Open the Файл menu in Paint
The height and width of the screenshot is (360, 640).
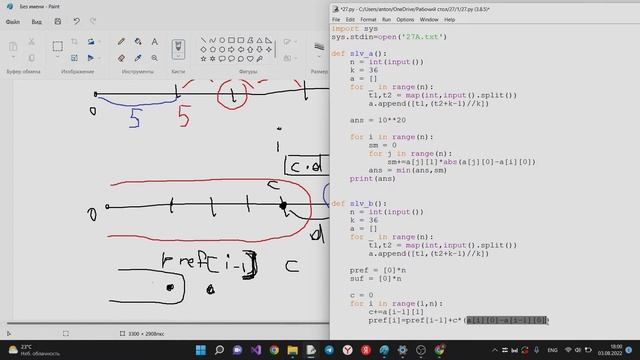13,22
